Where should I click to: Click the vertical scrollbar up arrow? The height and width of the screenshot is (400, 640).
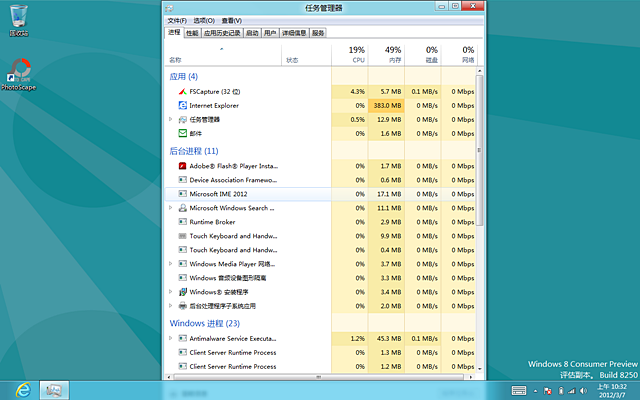coord(480,71)
